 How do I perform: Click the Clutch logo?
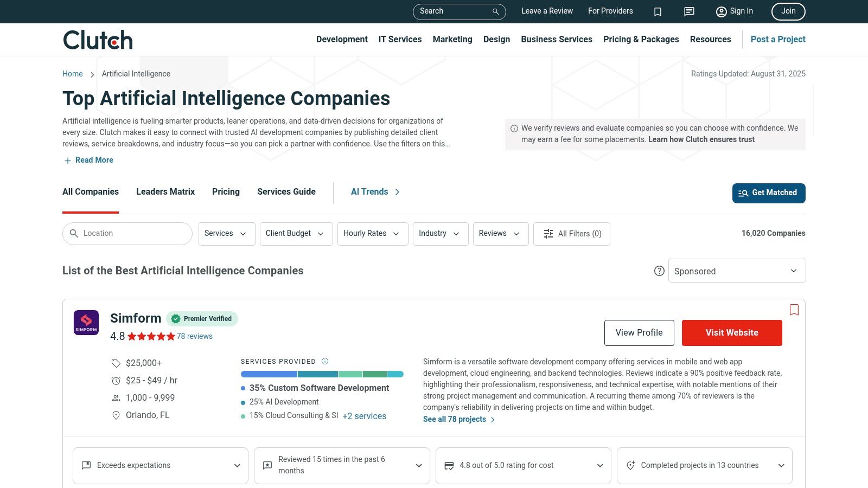(x=98, y=40)
